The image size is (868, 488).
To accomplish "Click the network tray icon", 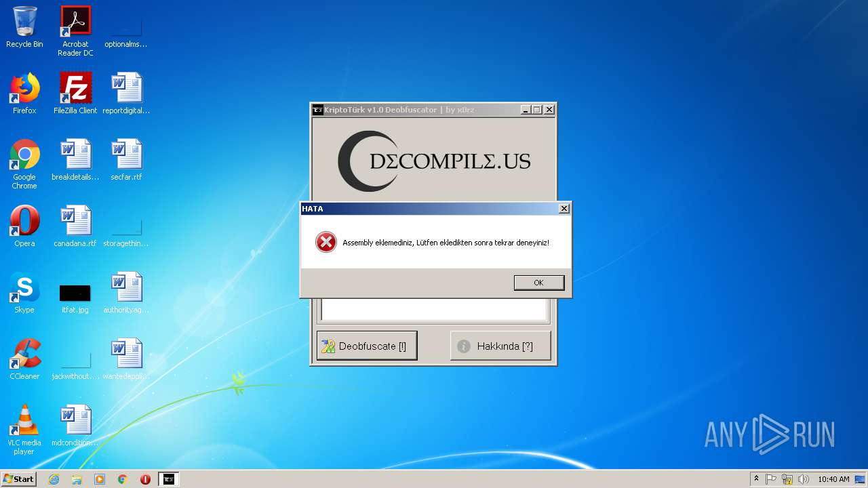I will pyautogui.click(x=787, y=479).
